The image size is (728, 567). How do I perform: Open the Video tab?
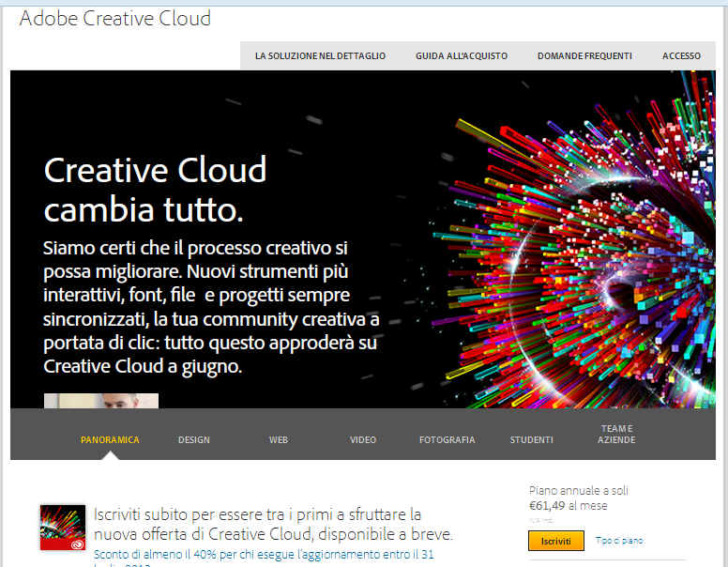363,439
